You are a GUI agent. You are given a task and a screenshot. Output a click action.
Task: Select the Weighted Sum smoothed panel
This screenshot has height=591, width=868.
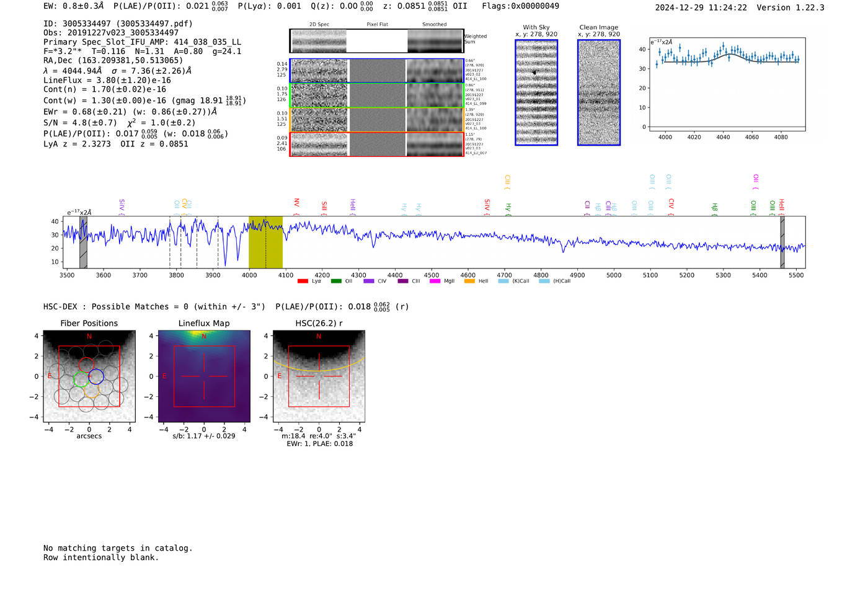click(x=435, y=41)
